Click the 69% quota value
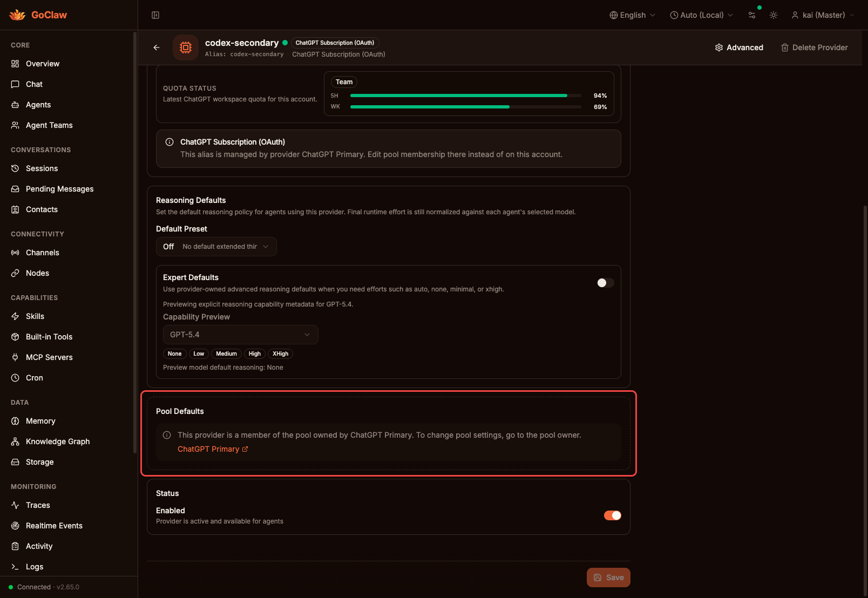Image resolution: width=868 pixels, height=598 pixels. click(x=600, y=107)
